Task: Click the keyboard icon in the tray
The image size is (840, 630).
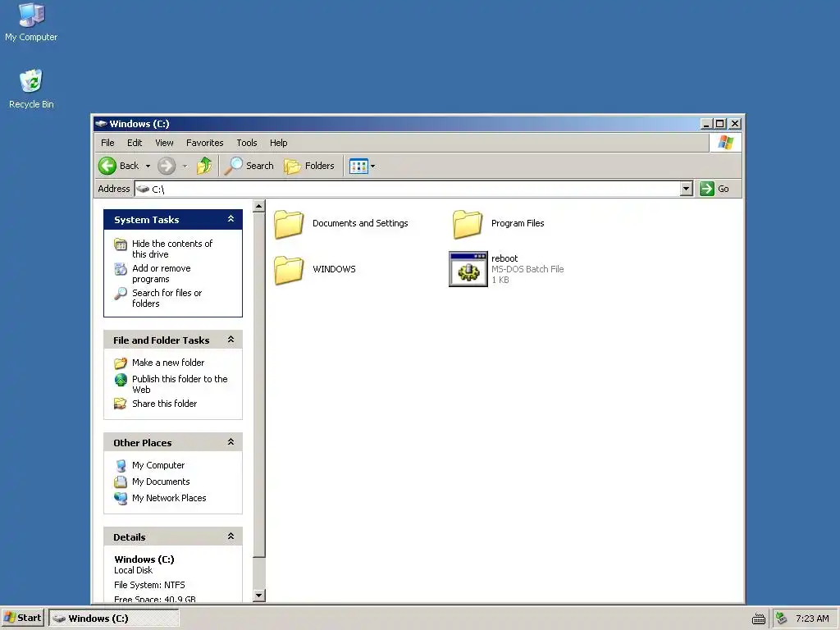Action: 759,619
